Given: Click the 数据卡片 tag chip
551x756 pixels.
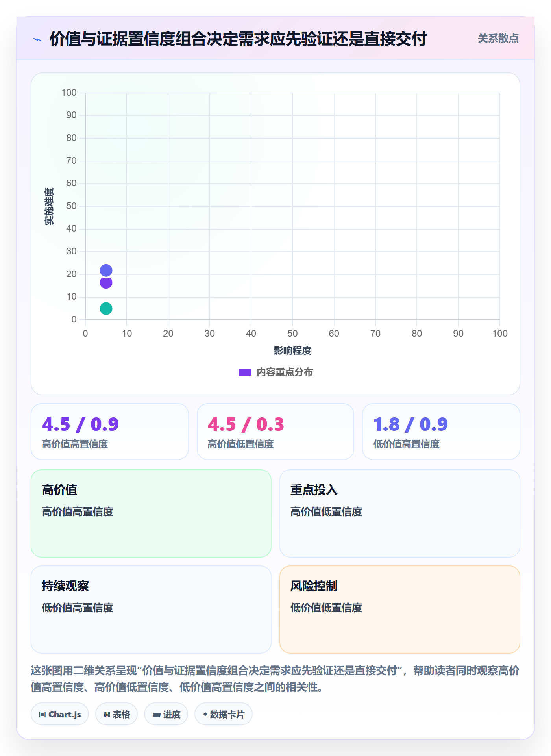Looking at the screenshot, I should tap(224, 714).
